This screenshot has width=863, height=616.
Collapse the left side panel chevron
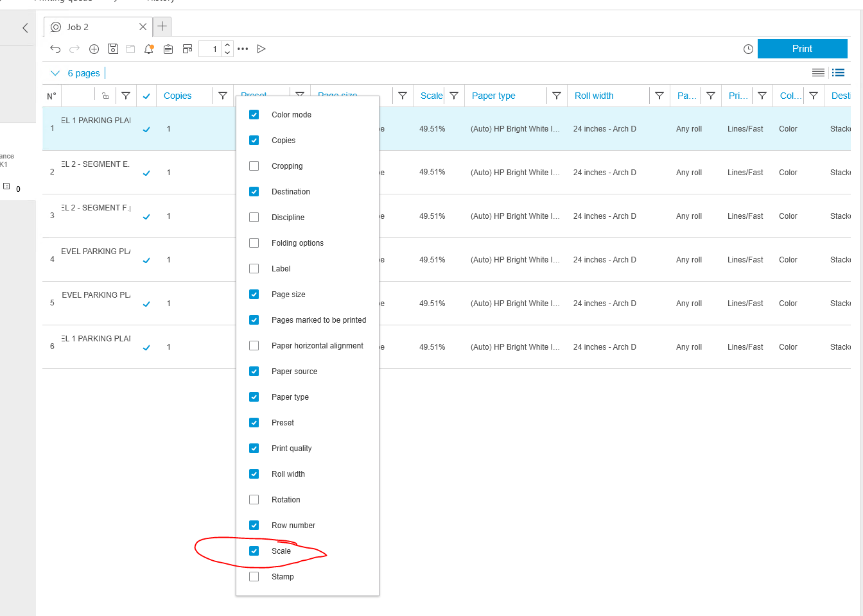[x=25, y=28]
